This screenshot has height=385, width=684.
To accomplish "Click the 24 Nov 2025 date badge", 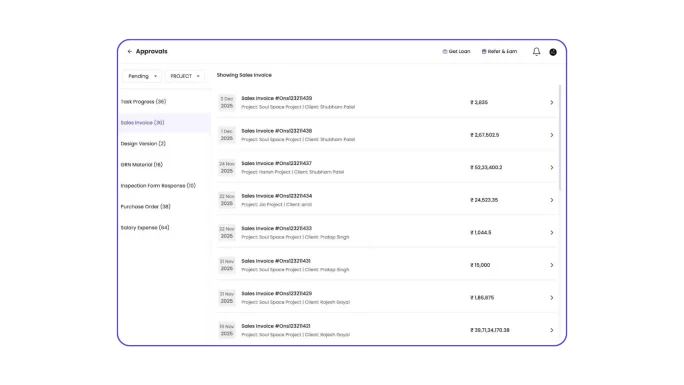I will (227, 167).
